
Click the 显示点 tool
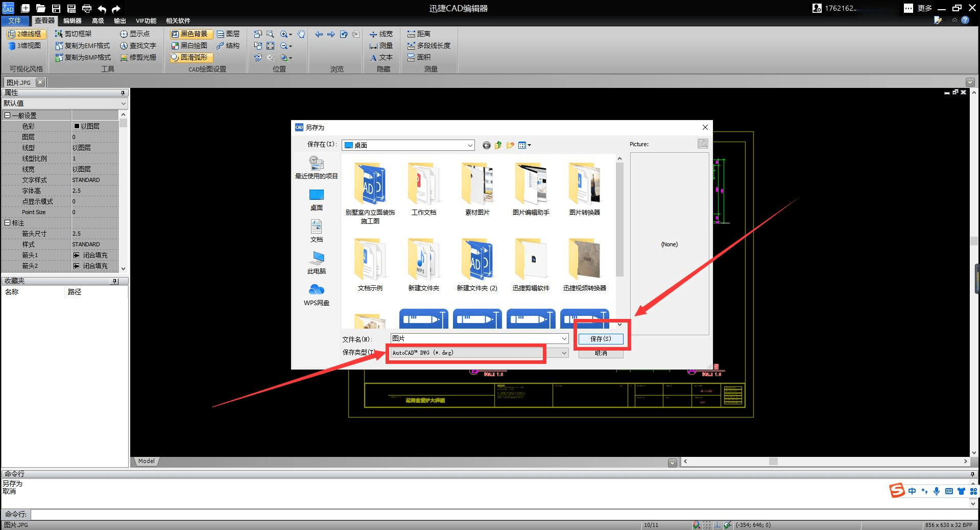135,34
